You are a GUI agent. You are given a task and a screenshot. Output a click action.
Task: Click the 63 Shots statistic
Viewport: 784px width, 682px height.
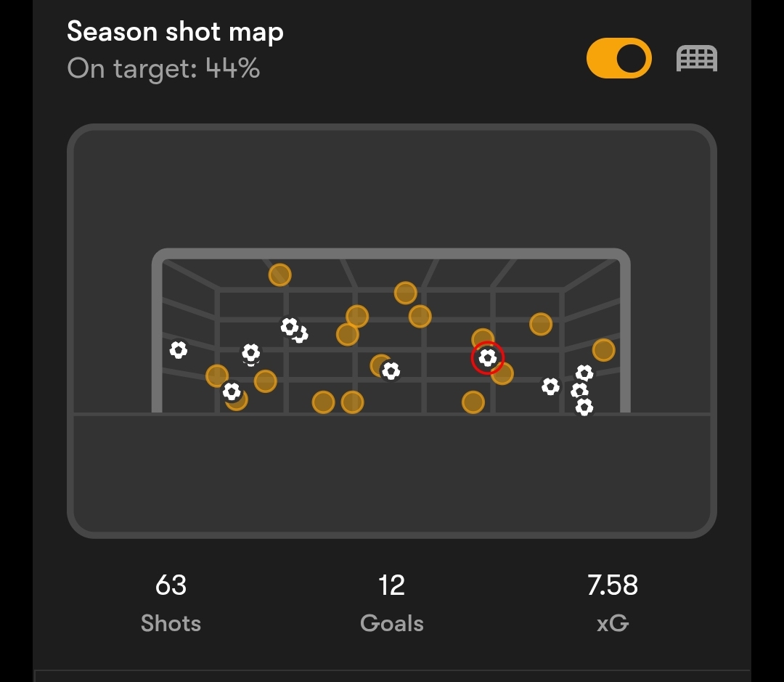171,603
